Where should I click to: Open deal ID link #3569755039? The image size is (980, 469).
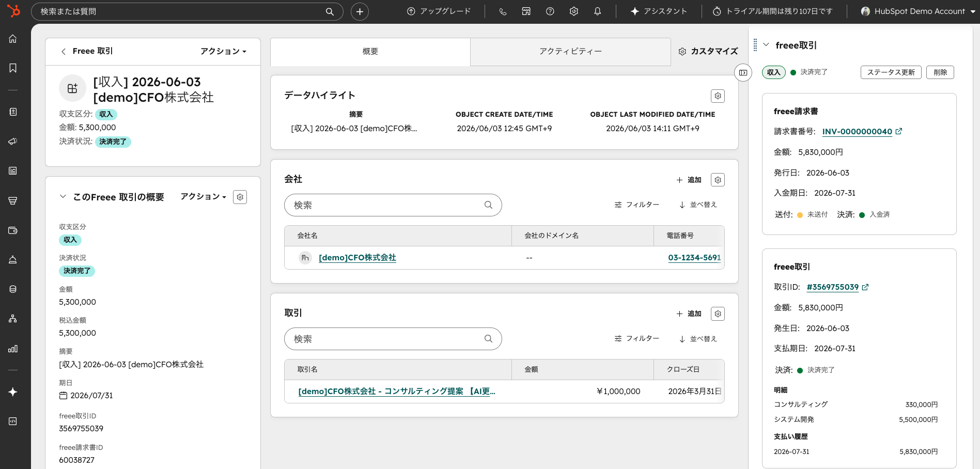click(x=833, y=287)
